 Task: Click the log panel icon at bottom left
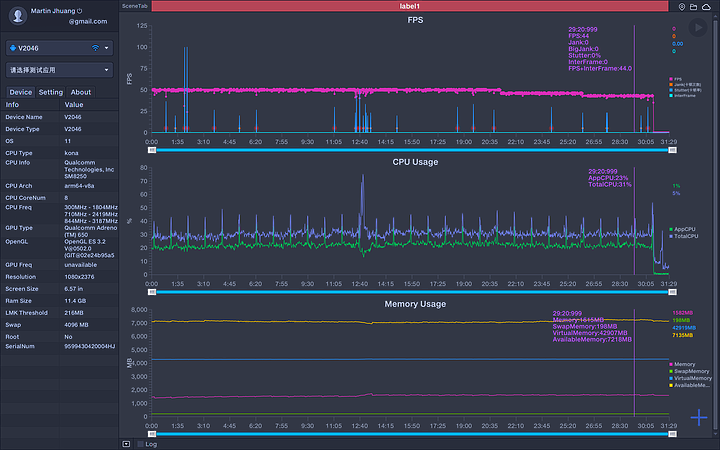click(126, 444)
